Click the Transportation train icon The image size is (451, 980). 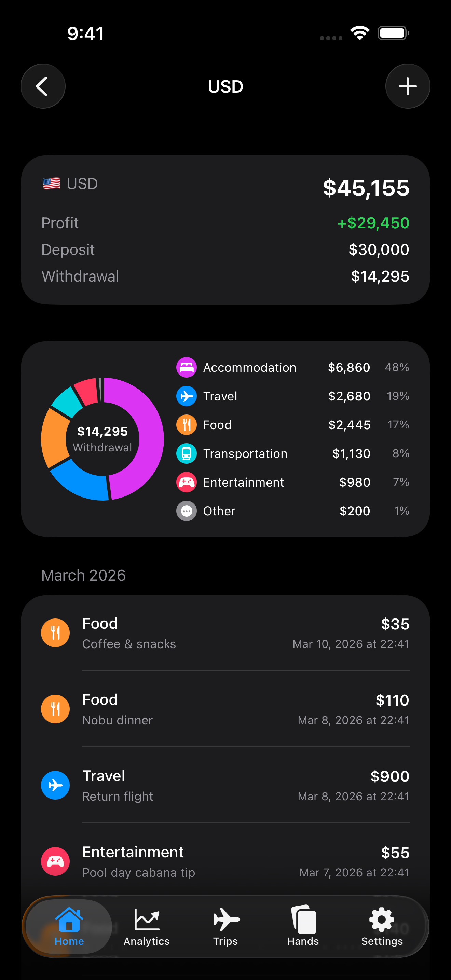(186, 453)
